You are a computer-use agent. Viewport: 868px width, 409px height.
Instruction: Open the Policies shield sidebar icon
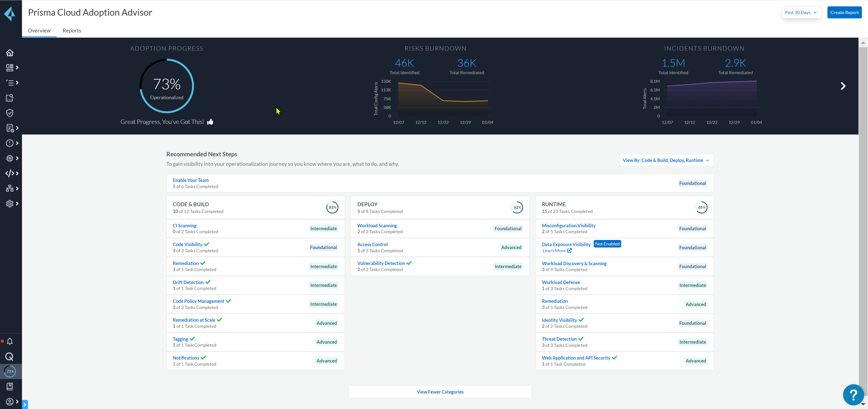point(10,113)
